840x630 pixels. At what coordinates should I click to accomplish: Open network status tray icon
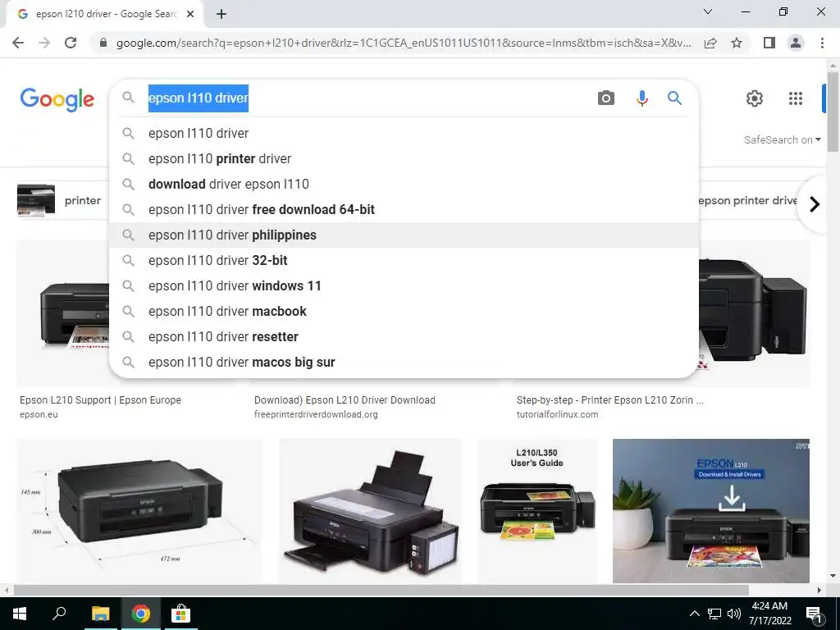(x=714, y=614)
